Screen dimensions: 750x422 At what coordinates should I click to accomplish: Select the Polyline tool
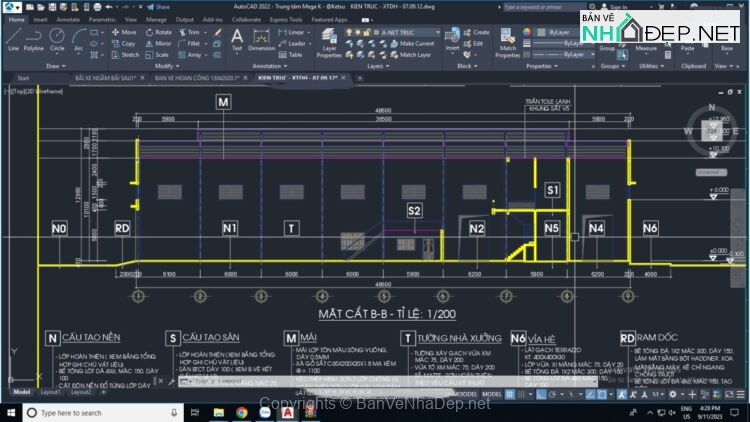coord(34,38)
